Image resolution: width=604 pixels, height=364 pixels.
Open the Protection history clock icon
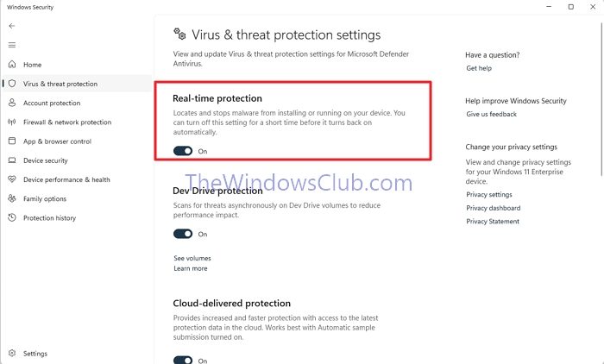click(12, 217)
